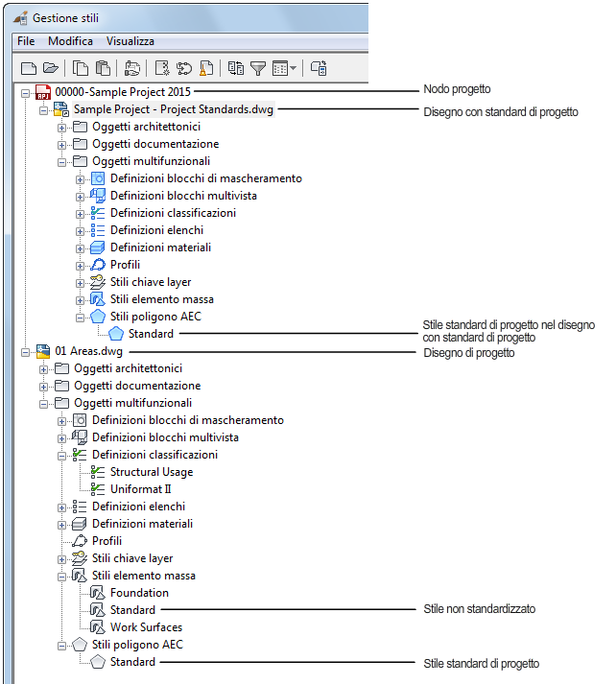Viewport: 616px width, 684px height.
Task: Click the blue Definizioni blocchi di mascheramento icon
Action: (x=98, y=178)
